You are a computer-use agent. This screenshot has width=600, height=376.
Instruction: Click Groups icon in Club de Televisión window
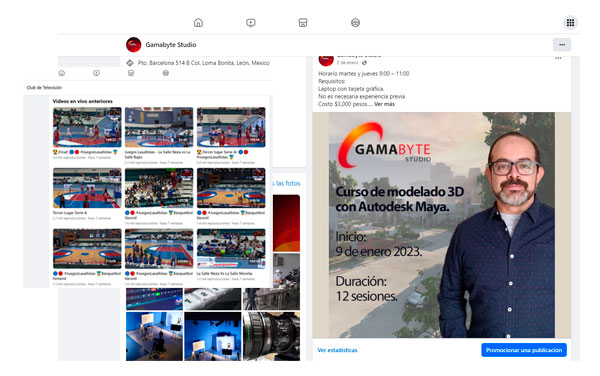[166, 73]
